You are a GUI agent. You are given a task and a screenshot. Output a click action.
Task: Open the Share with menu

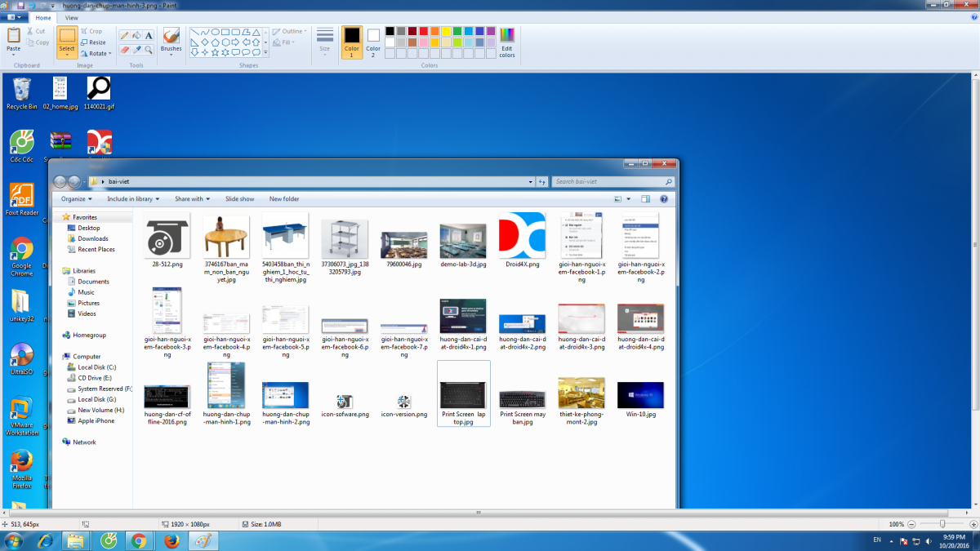pos(192,198)
